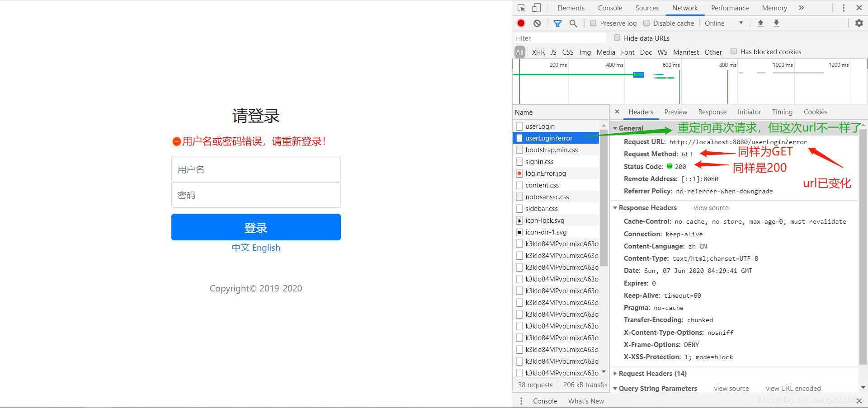Filter requests by XHR
868x408 pixels.
(x=538, y=52)
